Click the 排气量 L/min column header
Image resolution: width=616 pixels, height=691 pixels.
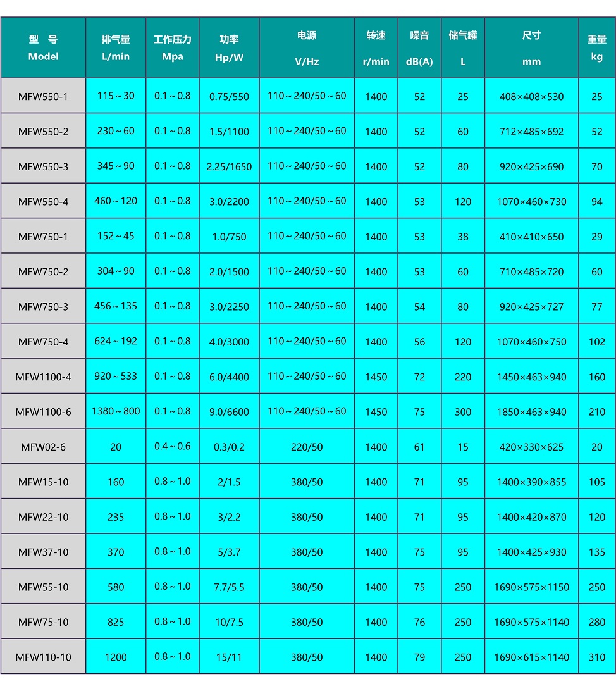(x=116, y=47)
